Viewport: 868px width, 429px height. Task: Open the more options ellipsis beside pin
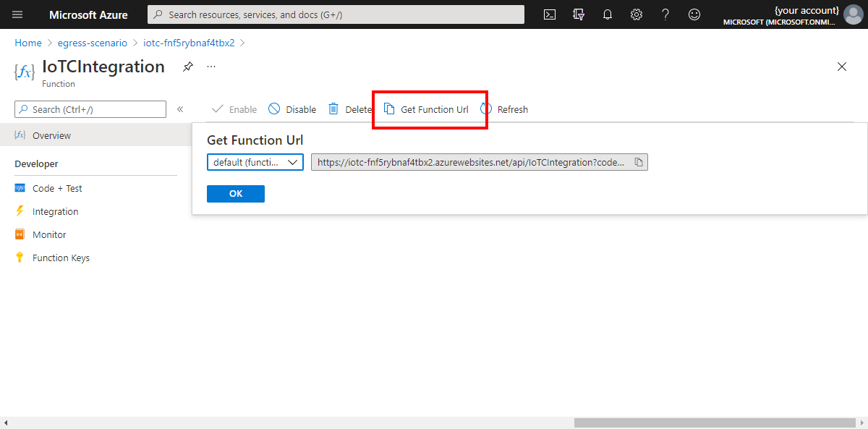210,66
